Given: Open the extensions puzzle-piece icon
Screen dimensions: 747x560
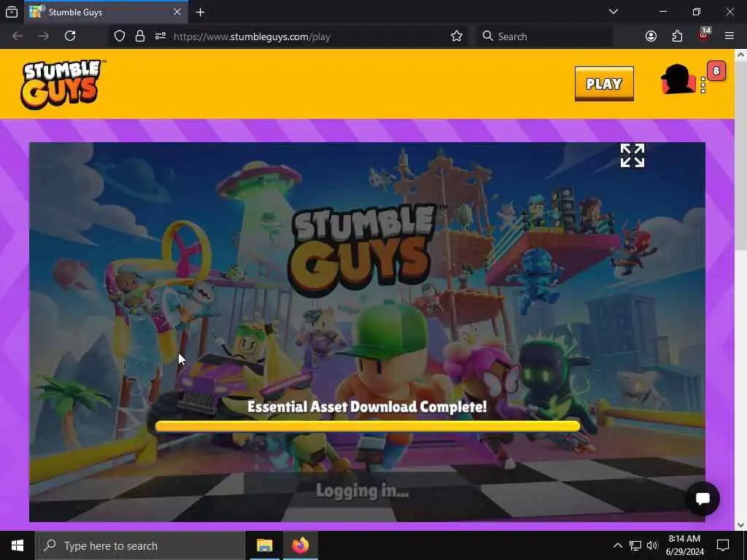Looking at the screenshot, I should [677, 36].
